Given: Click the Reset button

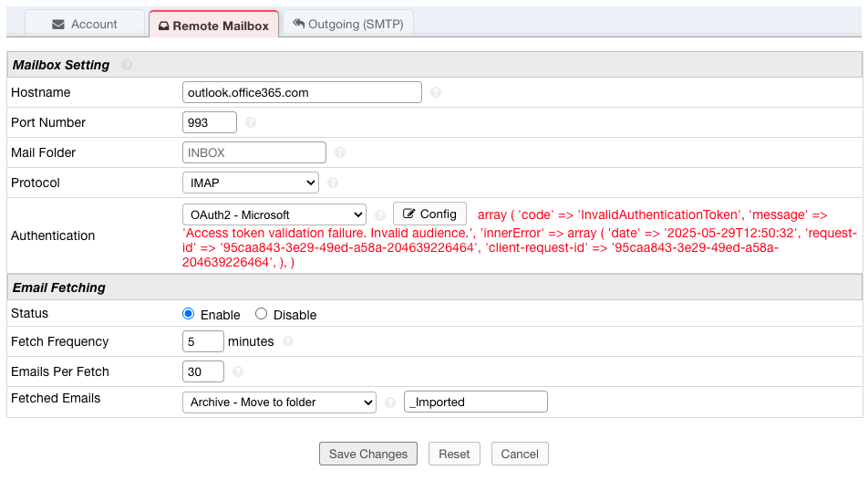Looking at the screenshot, I should (x=454, y=454).
